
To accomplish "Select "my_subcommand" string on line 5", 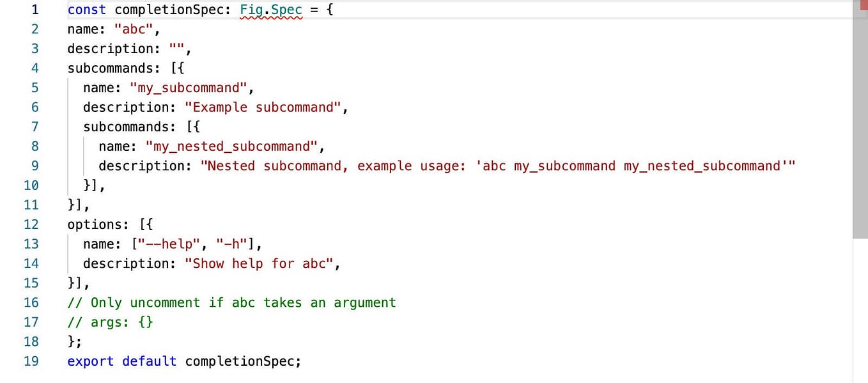I will 189,88.
